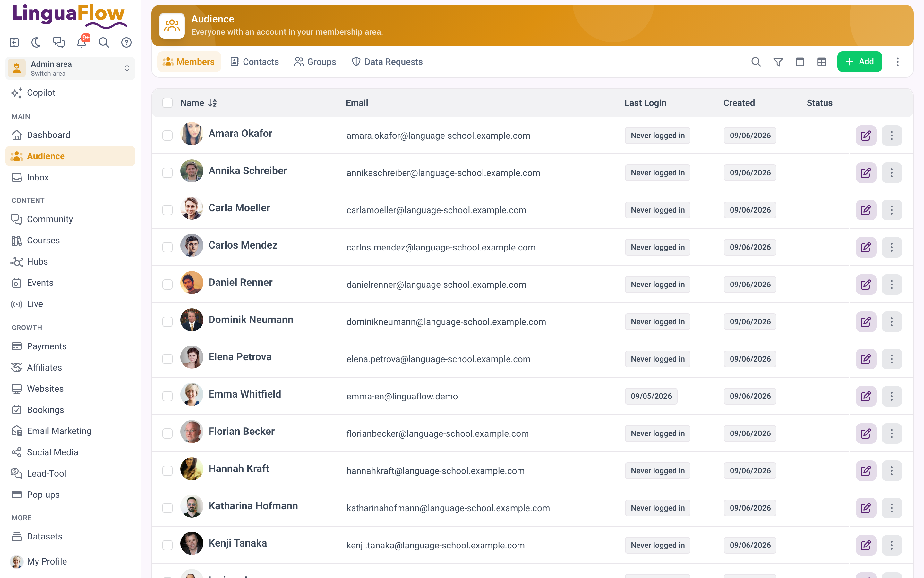
Task: Edit Carlos Mendez's member record
Action: 866,247
